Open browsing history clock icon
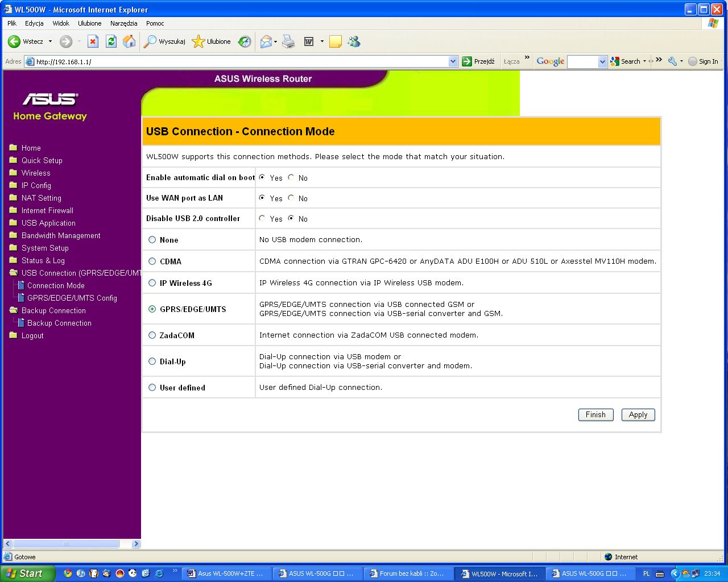This screenshot has width=728, height=582. (245, 41)
